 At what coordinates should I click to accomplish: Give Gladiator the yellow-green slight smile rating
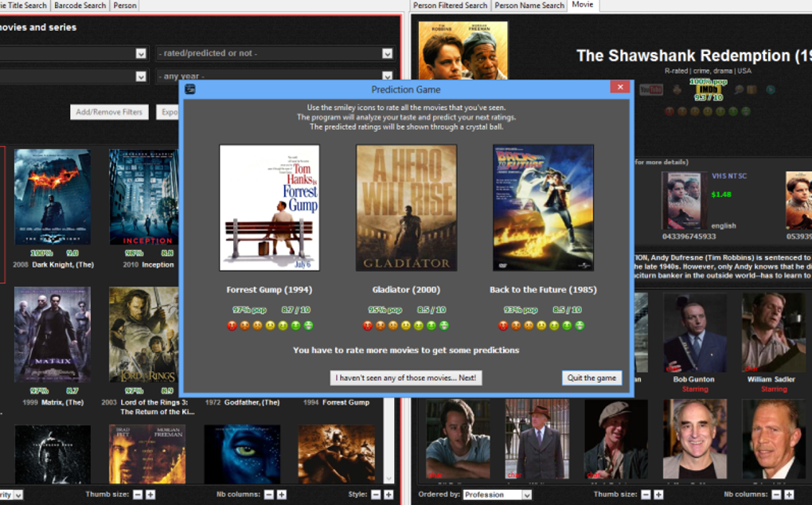pos(419,326)
